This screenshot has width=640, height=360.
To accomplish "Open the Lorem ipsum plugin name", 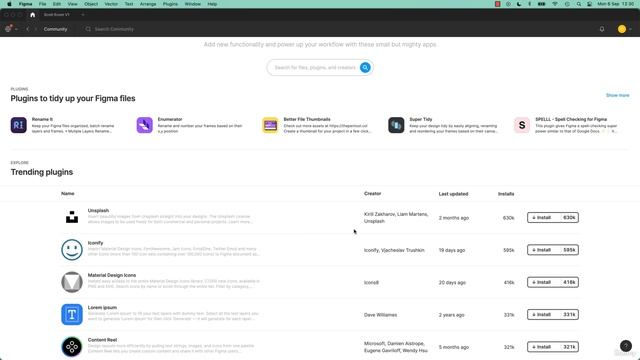I will 102,307.
